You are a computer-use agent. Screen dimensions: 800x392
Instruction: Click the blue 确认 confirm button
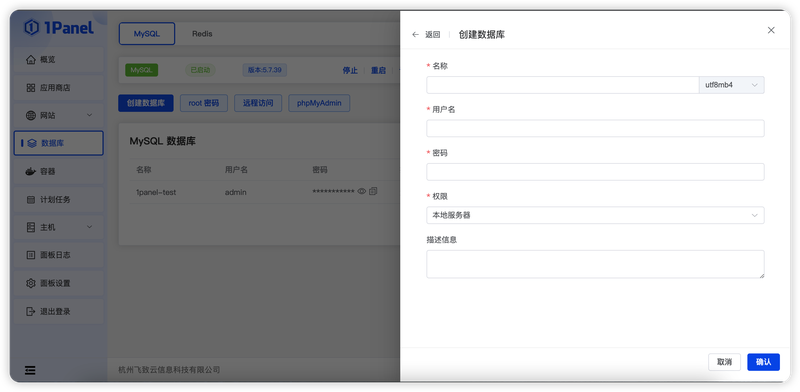coord(764,362)
